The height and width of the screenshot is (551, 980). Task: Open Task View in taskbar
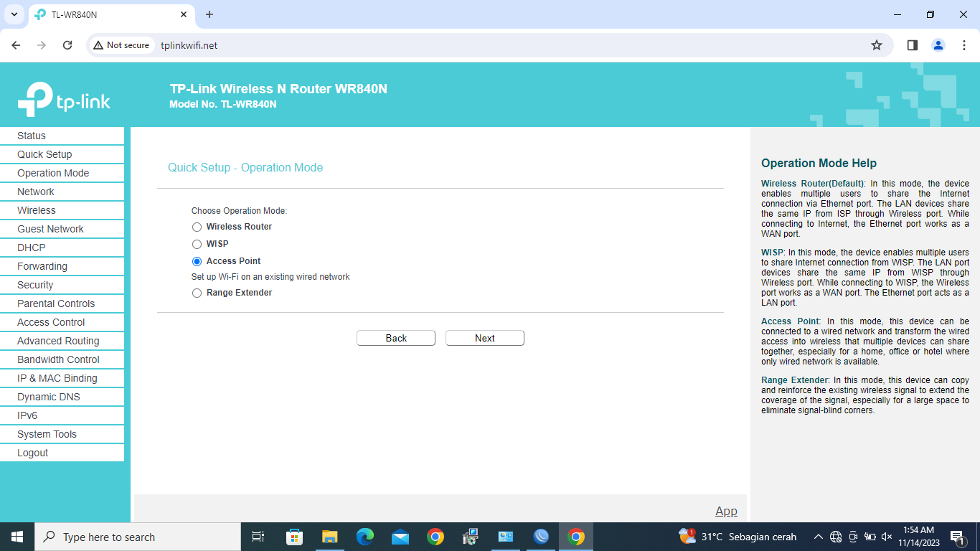tap(258, 537)
